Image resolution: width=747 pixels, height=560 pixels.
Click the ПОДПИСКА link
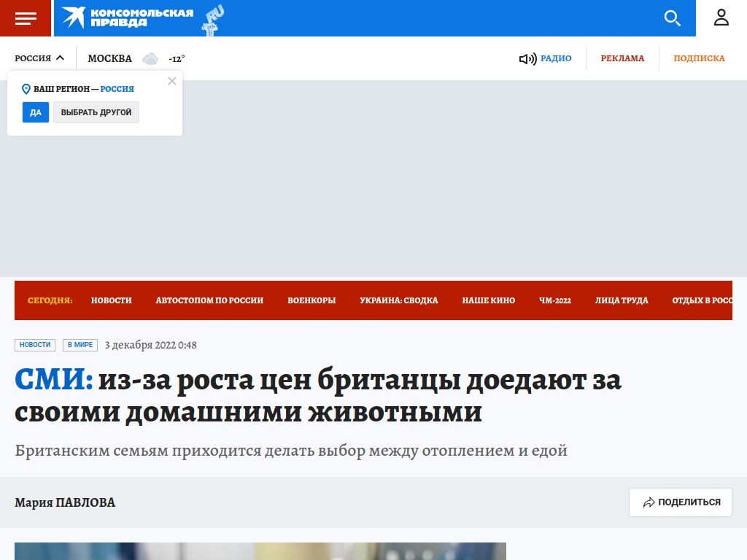click(699, 58)
